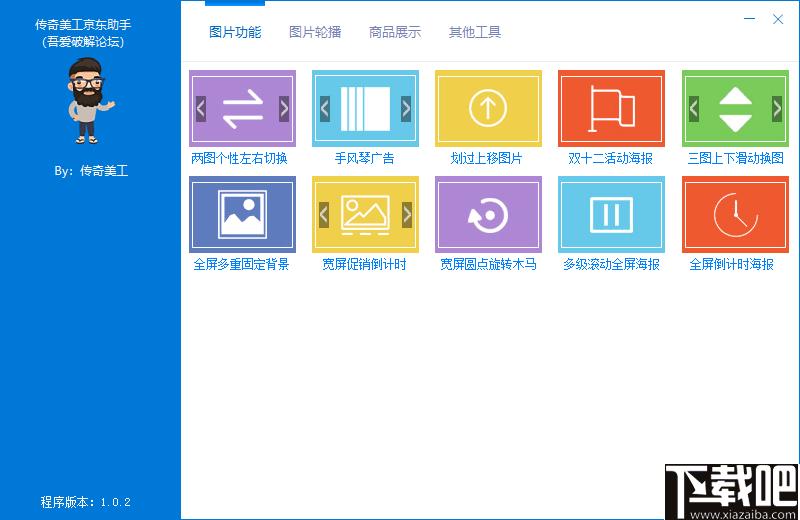
Task: Click the 划过上移图片 label link
Action: point(486,158)
